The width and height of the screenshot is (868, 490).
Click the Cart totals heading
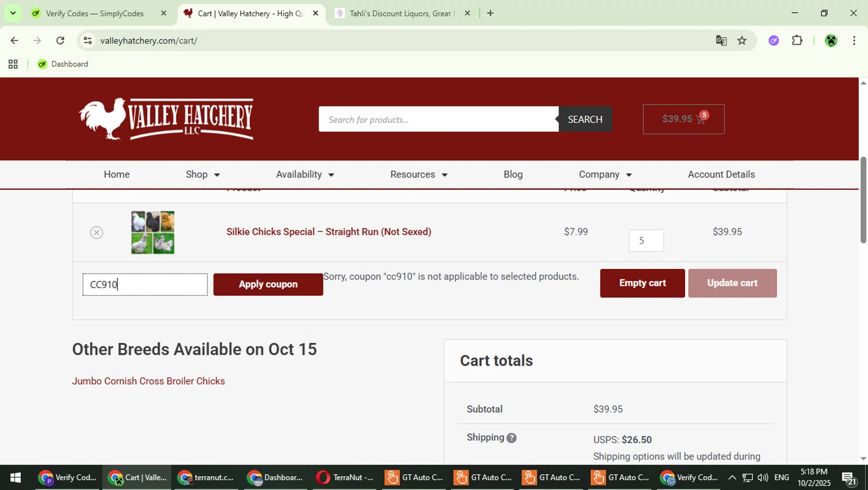tap(496, 361)
